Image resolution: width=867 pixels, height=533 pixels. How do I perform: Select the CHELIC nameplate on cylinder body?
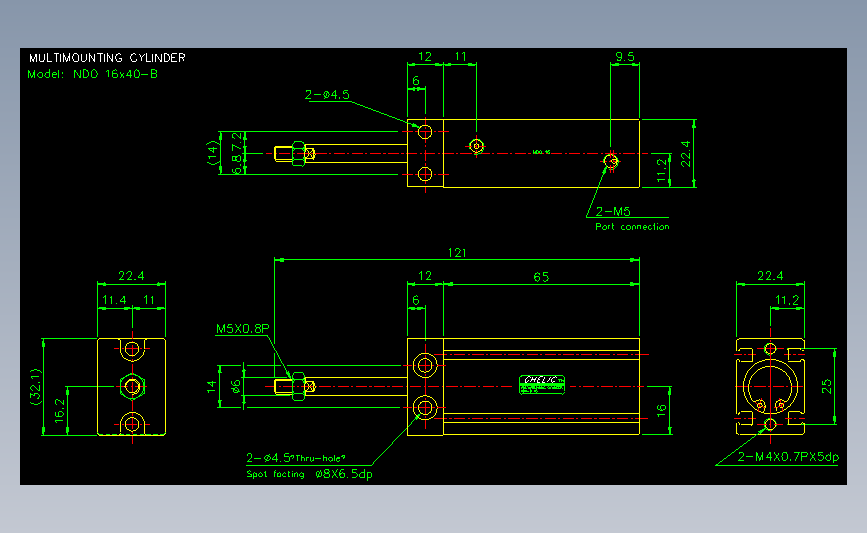[x=542, y=384]
